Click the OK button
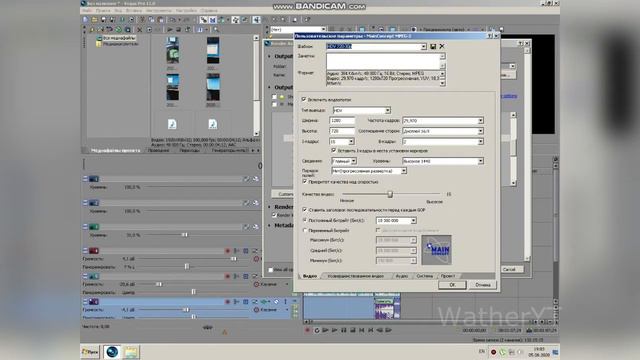 [452, 285]
